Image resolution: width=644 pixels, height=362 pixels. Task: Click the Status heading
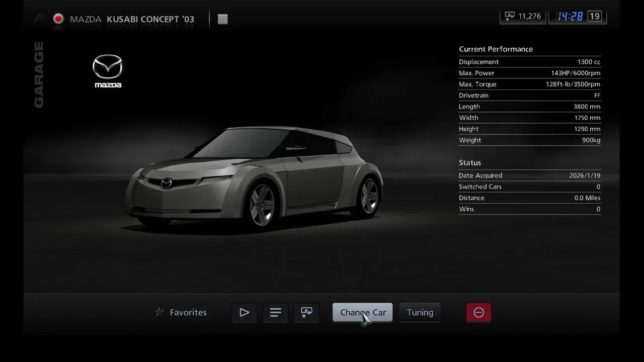coord(470,162)
